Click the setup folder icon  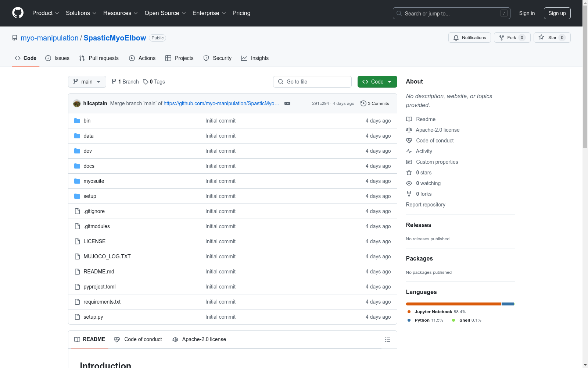click(77, 196)
